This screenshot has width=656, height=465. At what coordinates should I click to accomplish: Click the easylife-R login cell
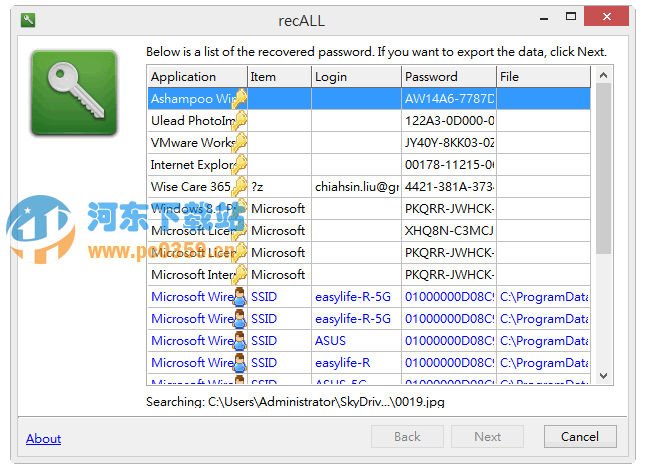coord(356,362)
